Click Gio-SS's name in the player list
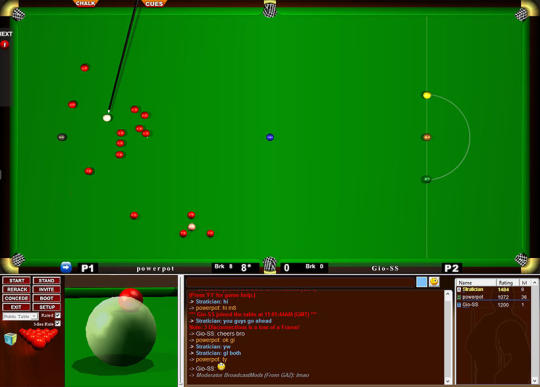 470,305
